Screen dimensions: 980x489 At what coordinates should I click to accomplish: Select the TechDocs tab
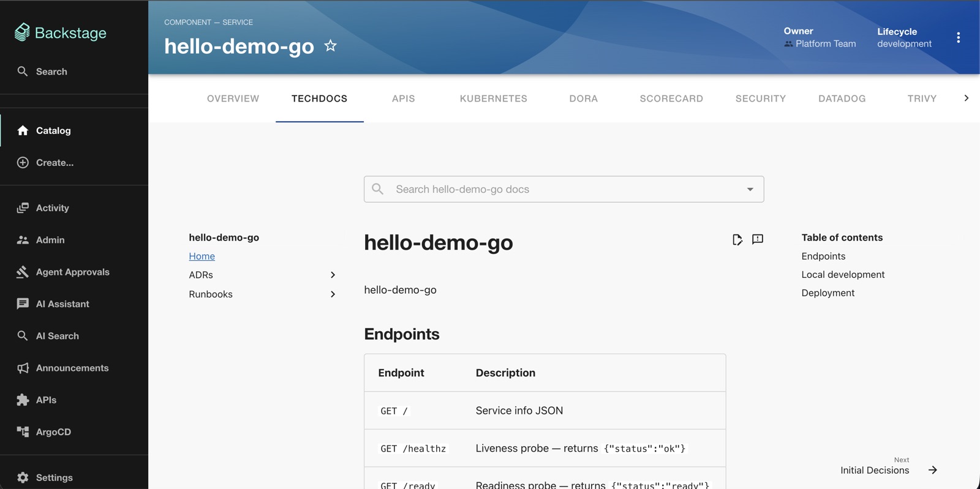[x=320, y=99]
